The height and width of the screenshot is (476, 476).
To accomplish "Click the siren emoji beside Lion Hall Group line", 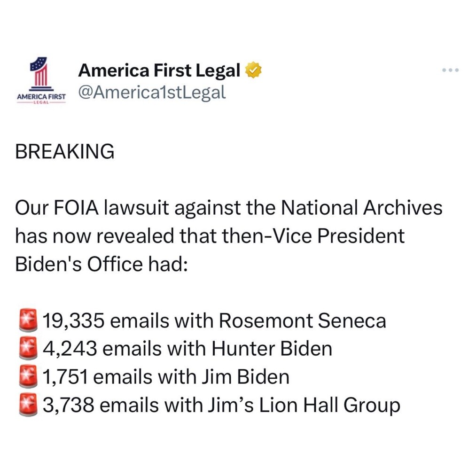I will coord(28,405).
